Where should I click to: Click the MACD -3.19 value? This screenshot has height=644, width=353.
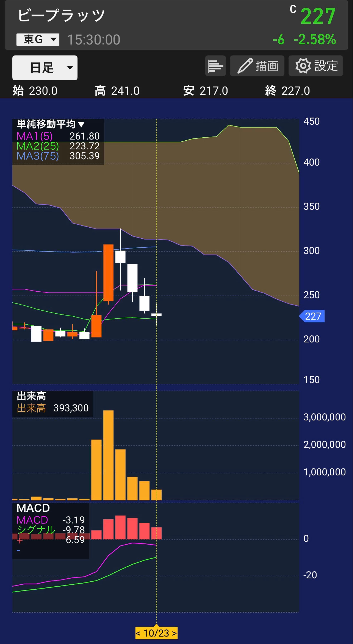click(74, 520)
